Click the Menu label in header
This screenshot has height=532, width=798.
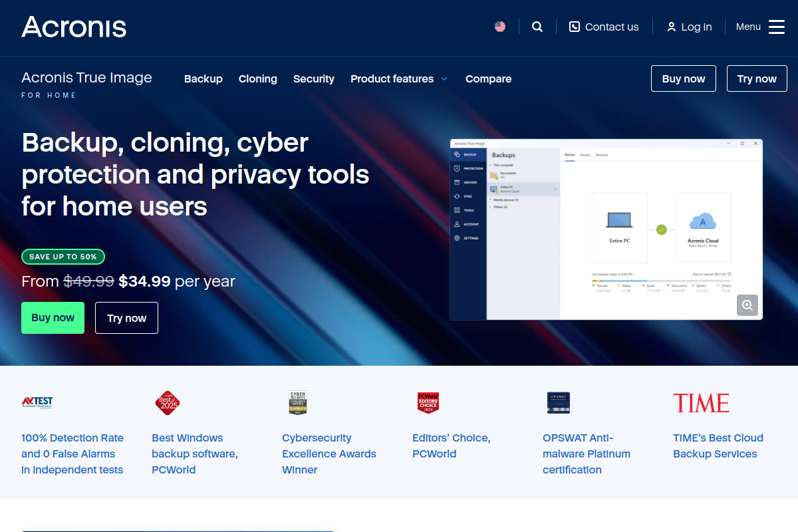(x=748, y=27)
